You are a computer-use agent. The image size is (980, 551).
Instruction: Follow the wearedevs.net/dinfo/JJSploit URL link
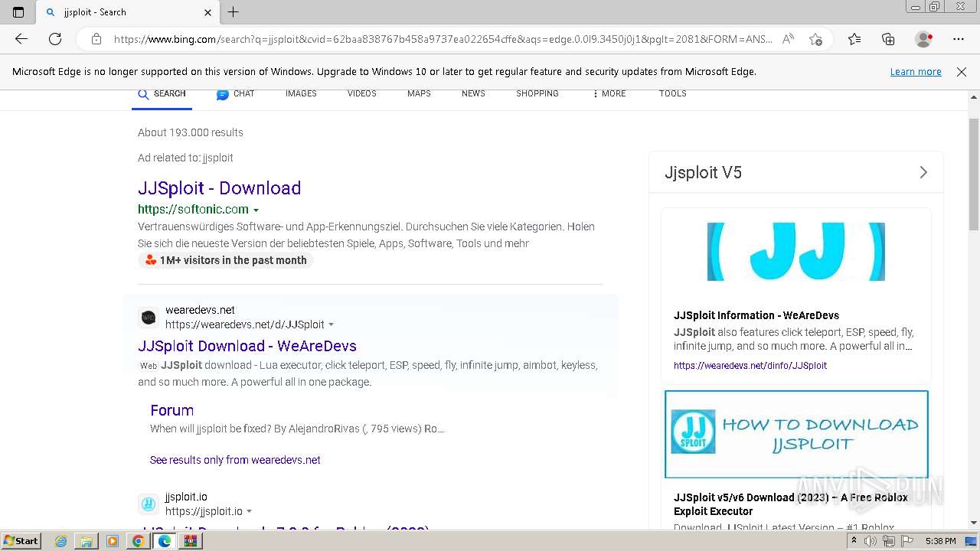[x=750, y=366]
